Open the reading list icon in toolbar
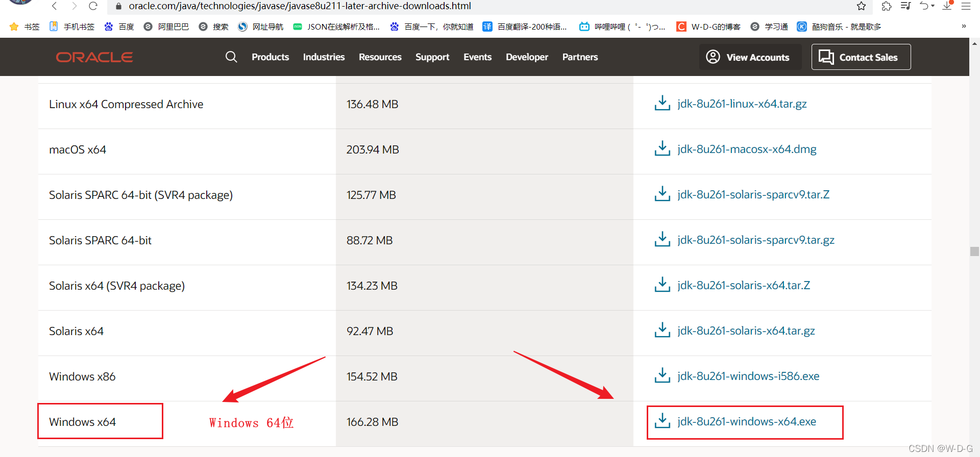980x457 pixels. point(906,6)
